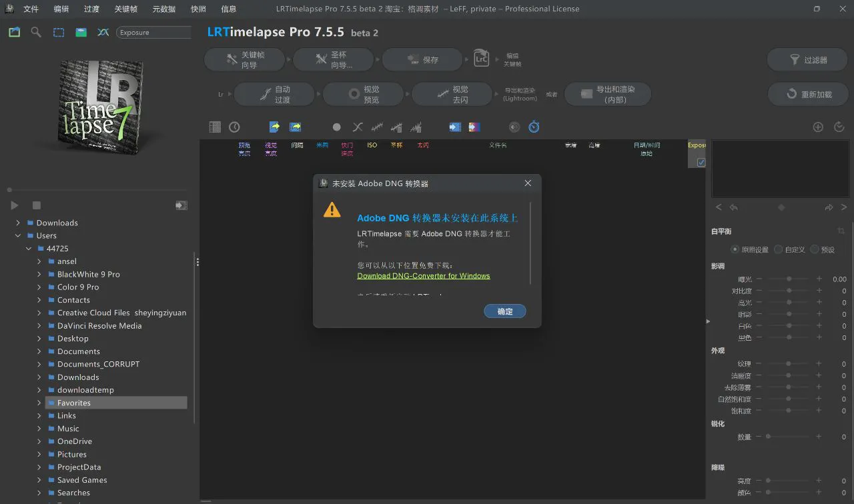This screenshot has width=854, height=504.
Task: Click the dashed selection rectangle icon
Action: pos(59,32)
